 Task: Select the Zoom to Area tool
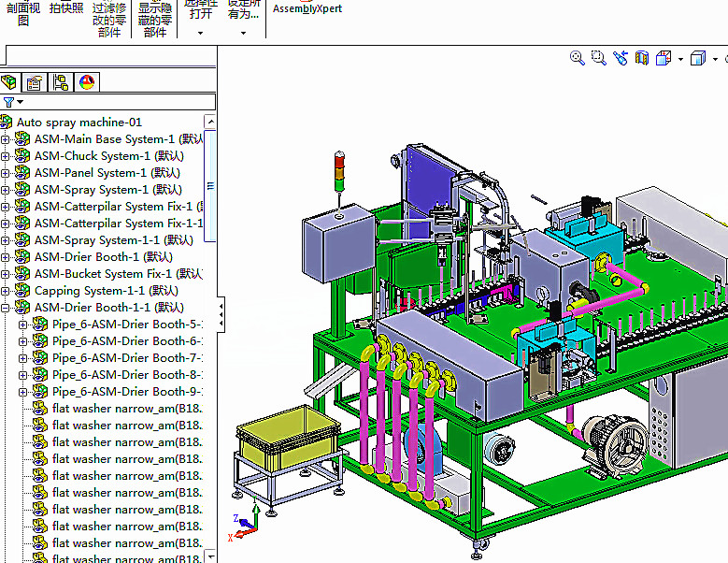[598, 58]
